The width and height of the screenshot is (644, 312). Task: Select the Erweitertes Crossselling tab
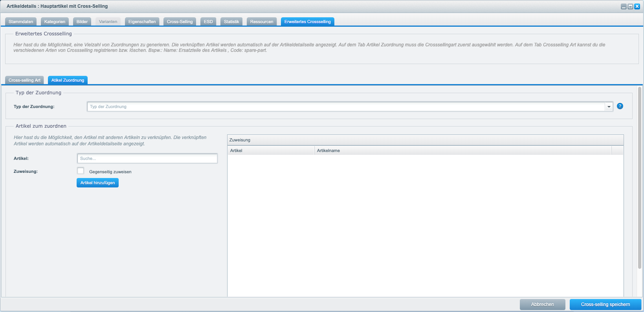click(x=308, y=22)
